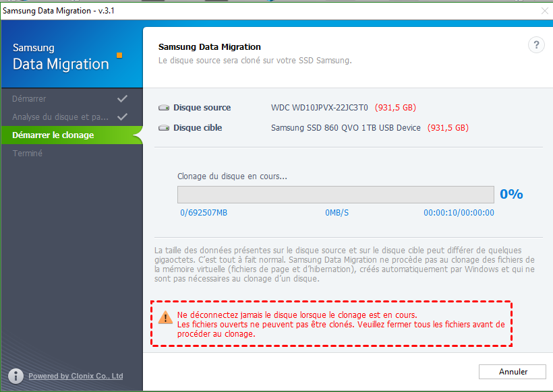This screenshot has height=392, width=553.
Task: Click the Disque cible drive icon
Action: click(164, 127)
